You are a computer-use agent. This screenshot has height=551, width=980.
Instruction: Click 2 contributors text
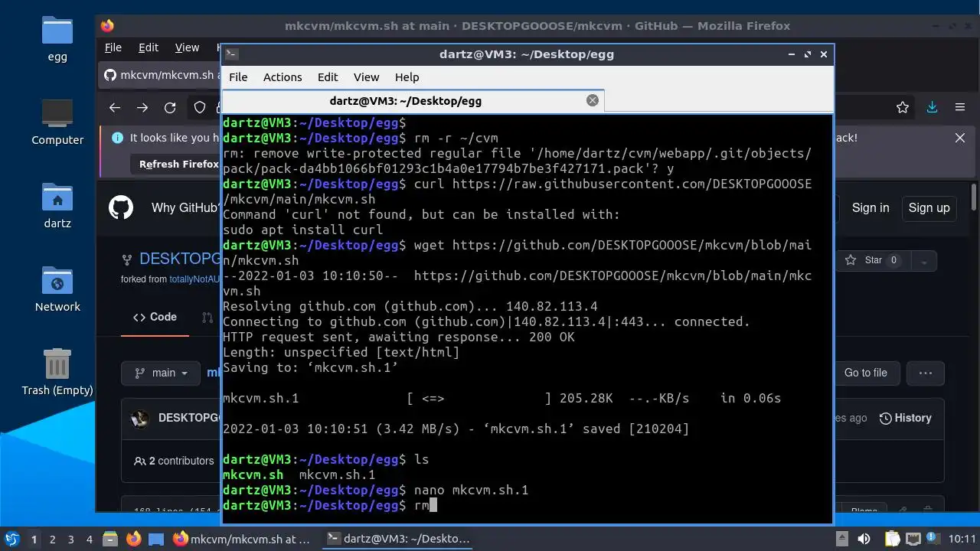pos(174,461)
